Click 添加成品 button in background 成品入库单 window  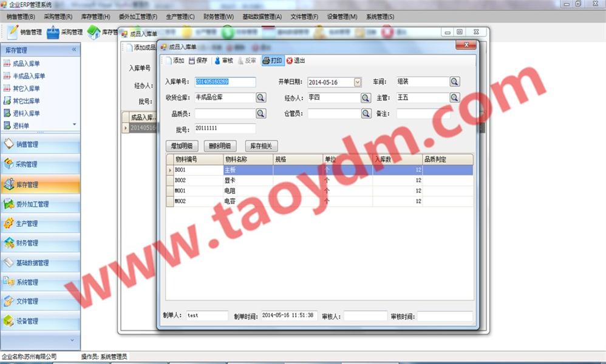[141, 47]
